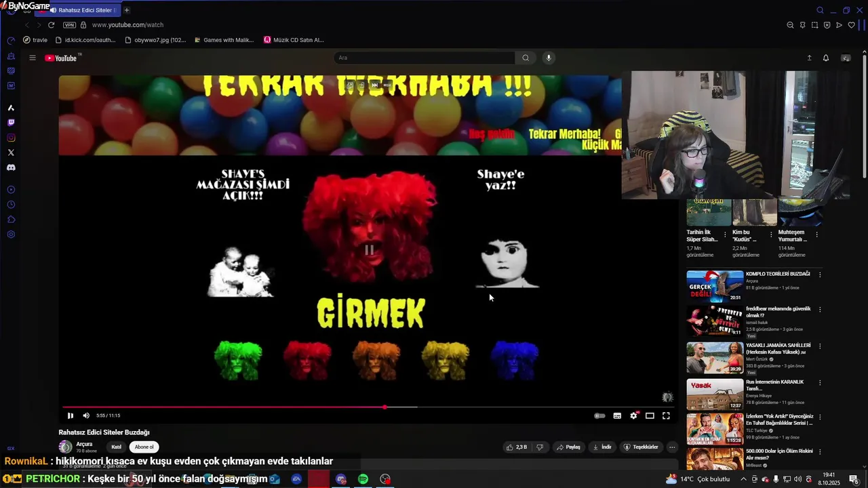
Task: Open the travle bookmark
Action: click(35, 40)
